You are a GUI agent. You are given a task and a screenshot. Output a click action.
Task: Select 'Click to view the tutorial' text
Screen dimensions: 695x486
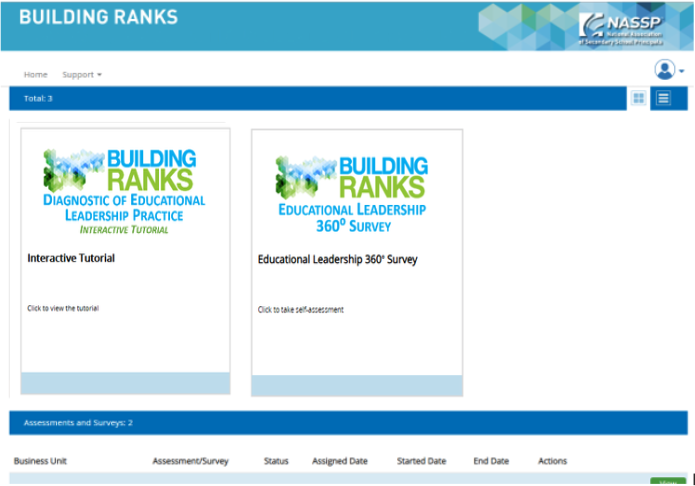coord(63,308)
